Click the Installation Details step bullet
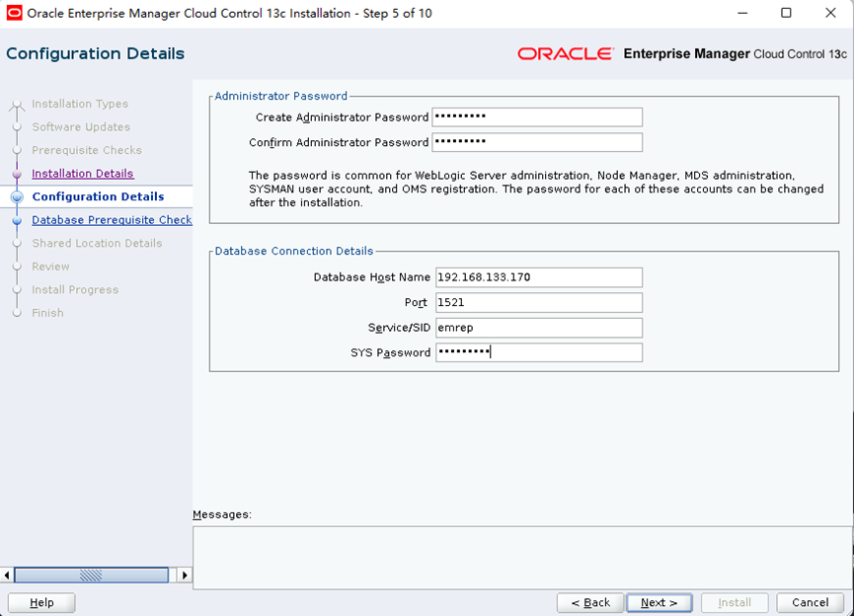This screenshot has width=854, height=616. [17, 174]
